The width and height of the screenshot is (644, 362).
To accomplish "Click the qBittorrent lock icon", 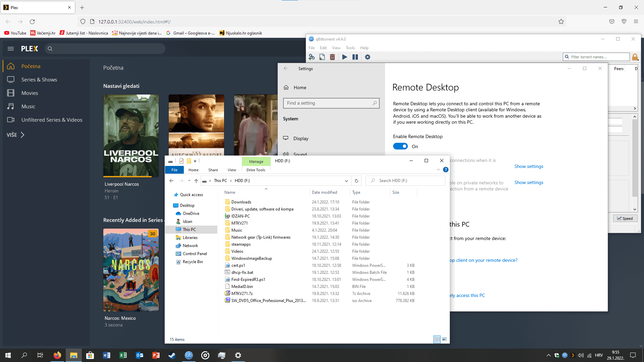I will pyautogui.click(x=635, y=57).
